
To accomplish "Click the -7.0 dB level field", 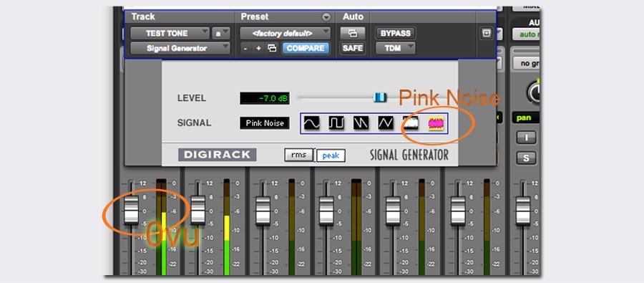I will [265, 98].
